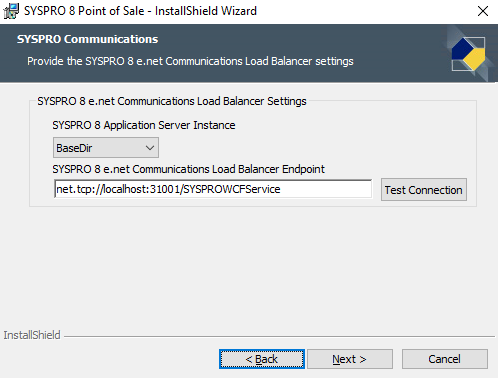Click the SYSPRO logo in the header banner
This screenshot has height=378, width=498.
click(469, 54)
